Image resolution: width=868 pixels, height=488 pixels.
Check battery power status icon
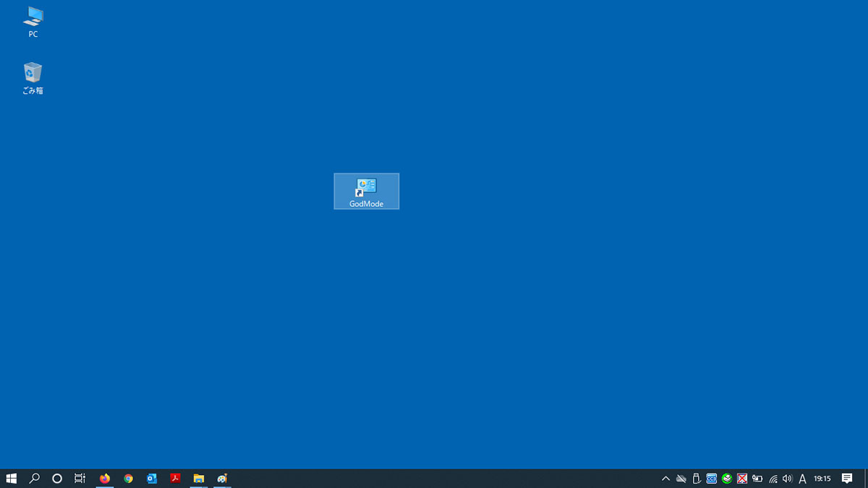point(757,479)
